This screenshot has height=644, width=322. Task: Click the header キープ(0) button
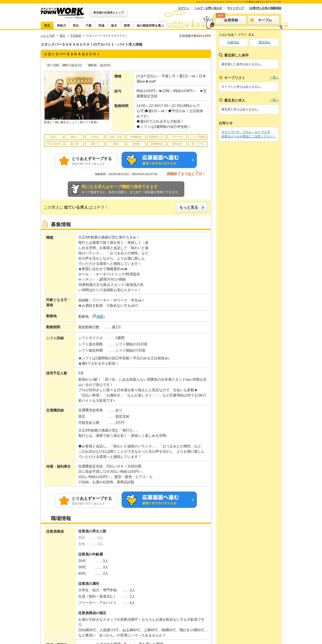(264, 20)
